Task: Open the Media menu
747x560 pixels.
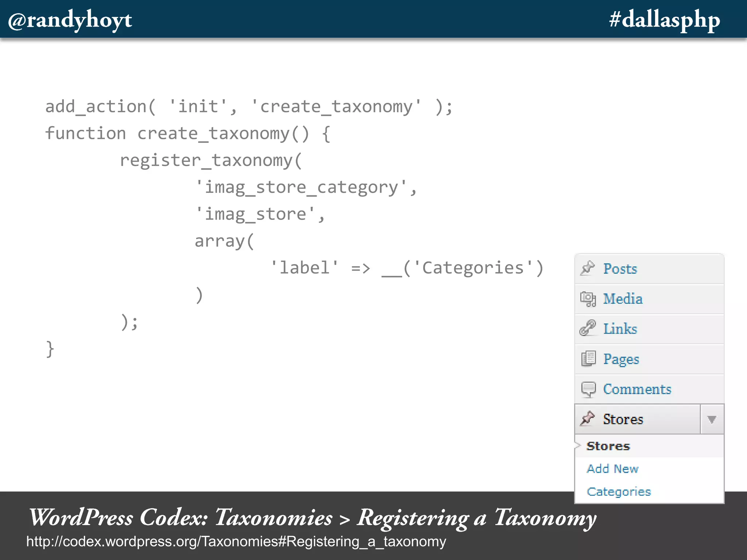Action: pyautogui.click(x=622, y=299)
